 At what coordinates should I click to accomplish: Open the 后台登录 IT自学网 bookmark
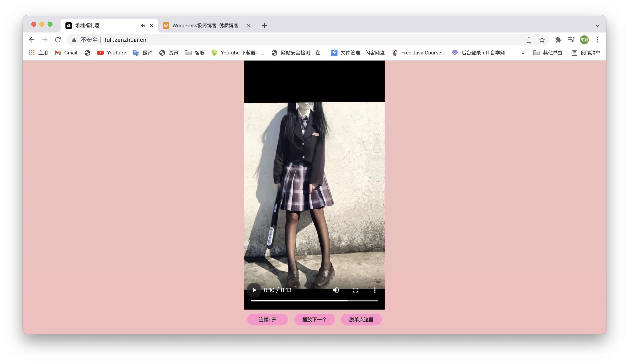(478, 53)
